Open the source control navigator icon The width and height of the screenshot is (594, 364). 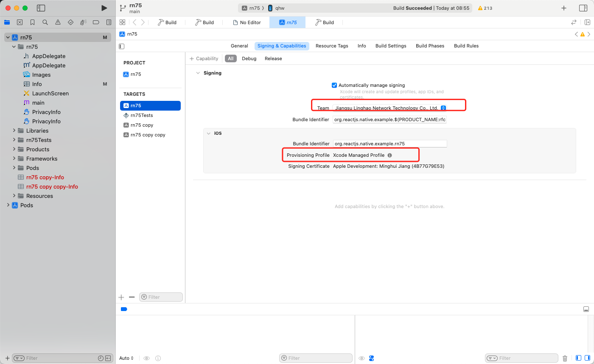pos(20,22)
